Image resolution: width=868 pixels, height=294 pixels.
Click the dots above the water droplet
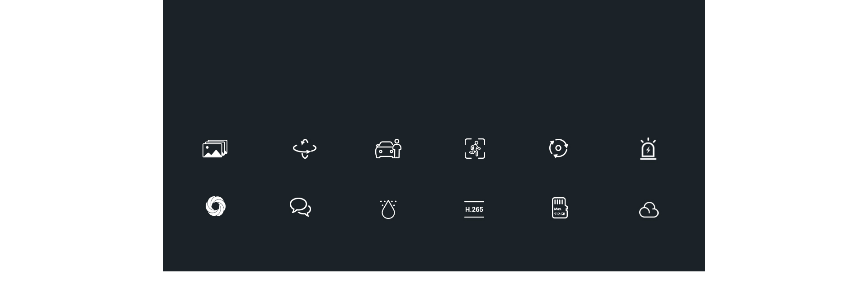[388, 202]
